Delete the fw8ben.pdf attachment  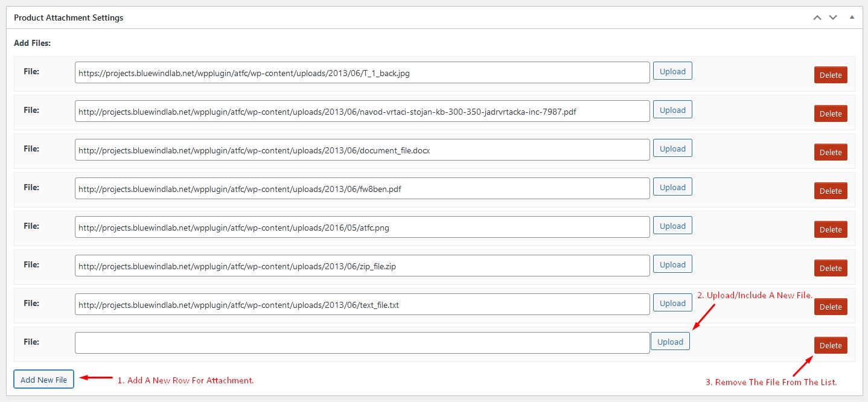[830, 191]
